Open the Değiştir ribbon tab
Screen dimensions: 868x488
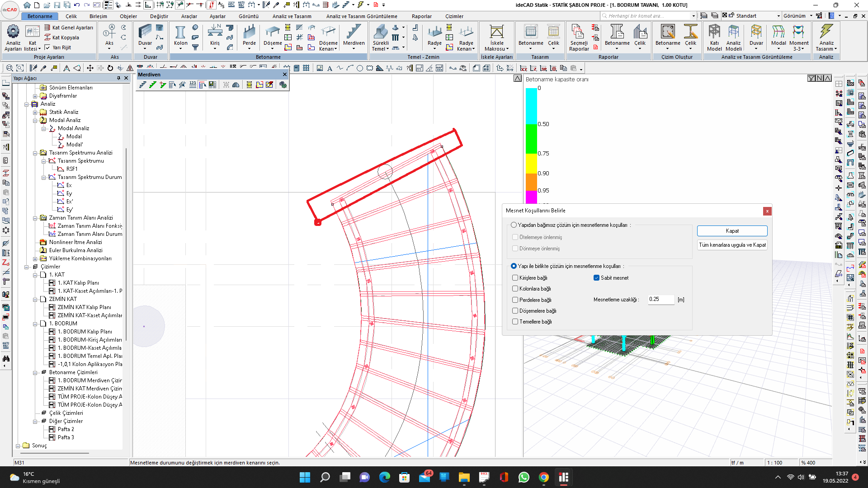coord(159,16)
